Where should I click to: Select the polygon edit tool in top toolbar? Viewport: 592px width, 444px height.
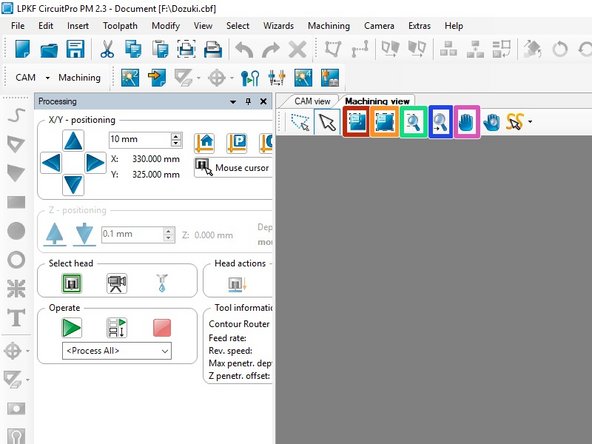click(x=333, y=49)
